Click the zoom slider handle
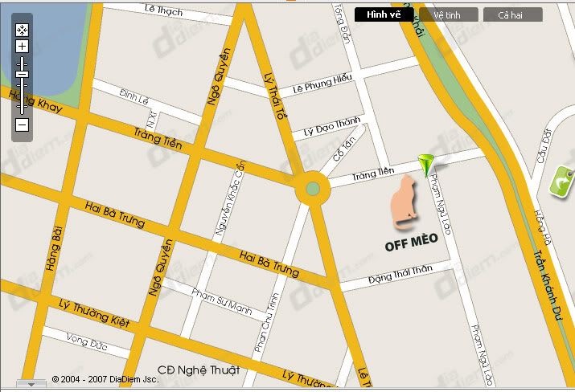Screen dimensions: 575x392 tap(22, 74)
